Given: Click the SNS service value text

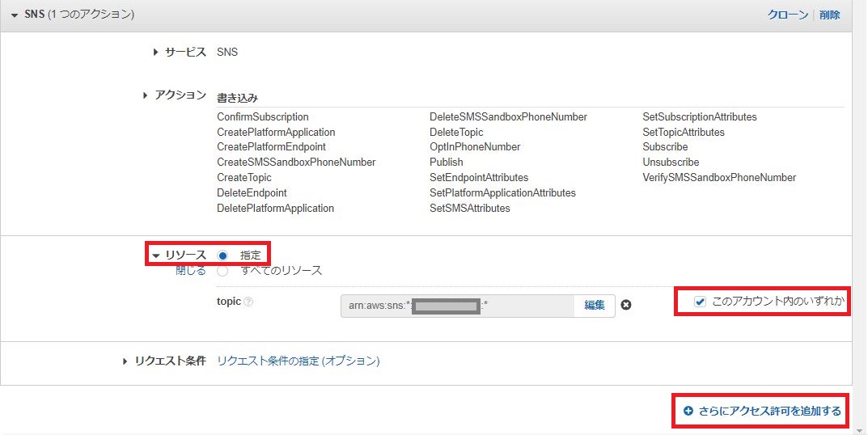Looking at the screenshot, I should (x=227, y=52).
